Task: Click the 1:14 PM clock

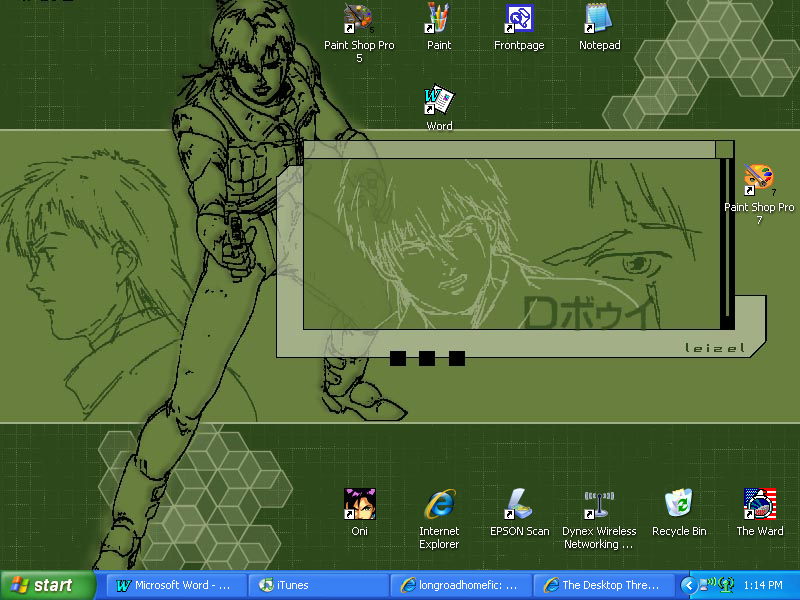Action: (763, 585)
